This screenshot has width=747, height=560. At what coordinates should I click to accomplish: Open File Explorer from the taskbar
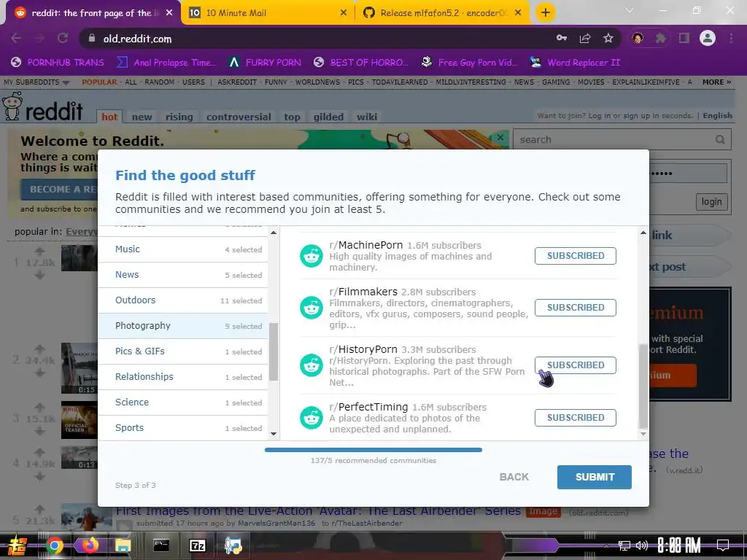123,545
